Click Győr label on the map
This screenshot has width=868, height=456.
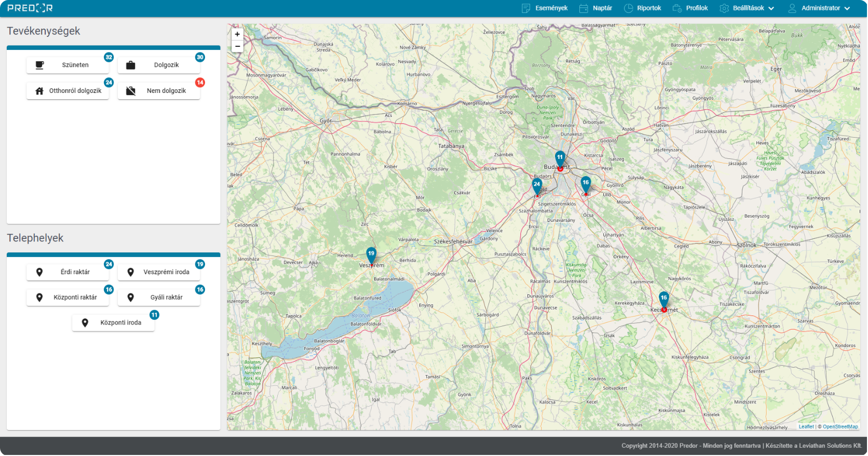click(x=325, y=121)
